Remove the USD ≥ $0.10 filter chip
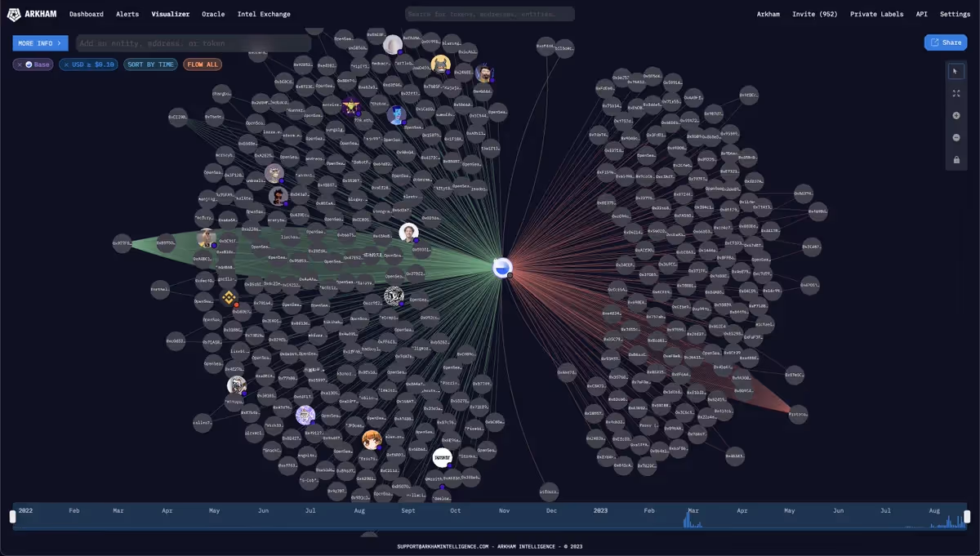 (66, 64)
